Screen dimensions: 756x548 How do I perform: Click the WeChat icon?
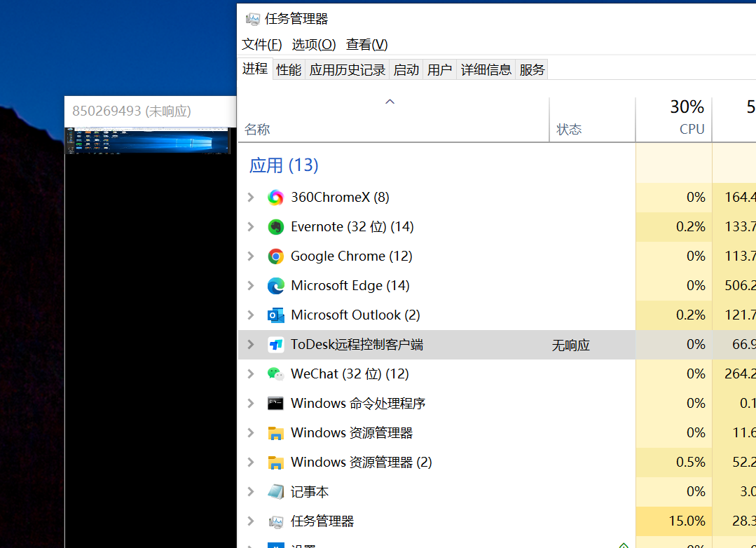click(276, 374)
